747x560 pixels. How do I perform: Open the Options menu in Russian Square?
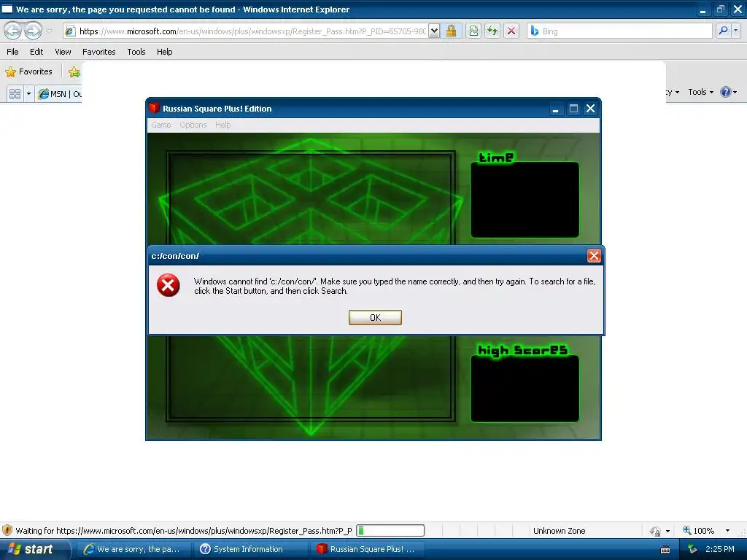tap(193, 125)
